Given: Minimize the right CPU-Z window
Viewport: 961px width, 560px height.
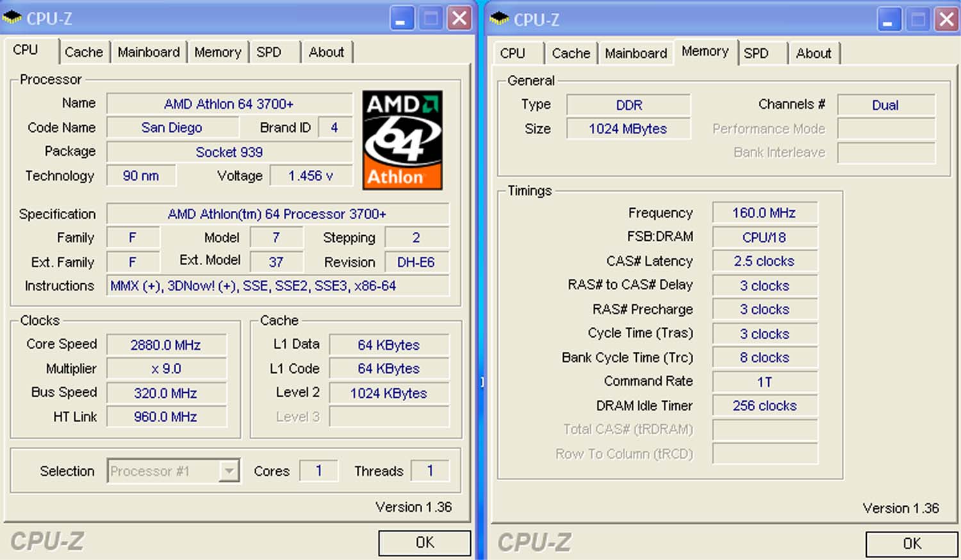Looking at the screenshot, I should pyautogui.click(x=889, y=19).
